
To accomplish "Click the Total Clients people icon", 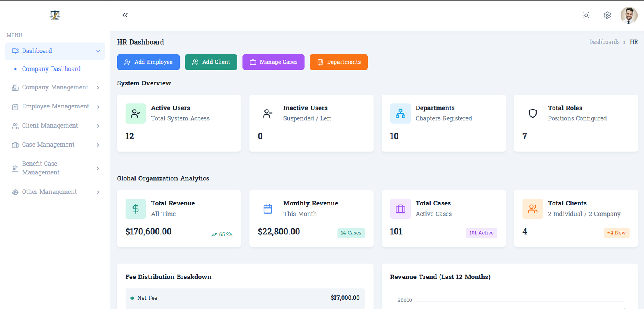I will coord(533,209).
